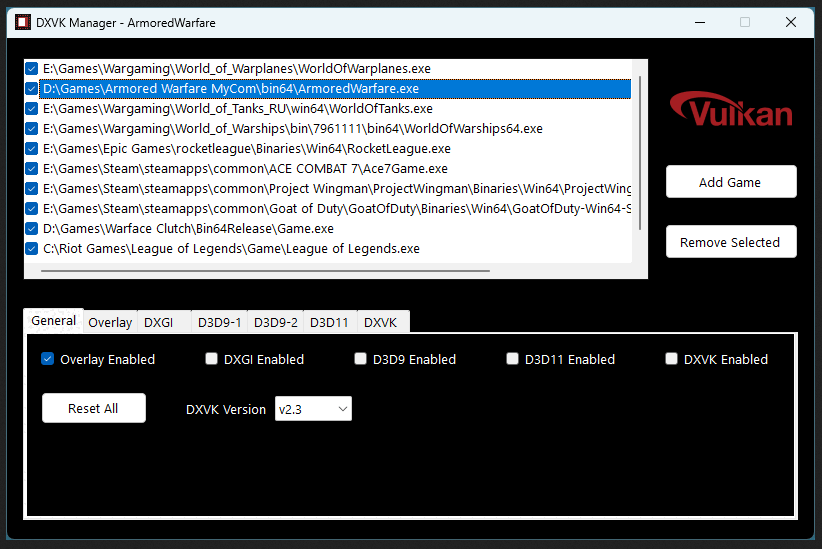Minimize the DXVK Manager window
This screenshot has height=549, width=822.
click(x=699, y=22)
